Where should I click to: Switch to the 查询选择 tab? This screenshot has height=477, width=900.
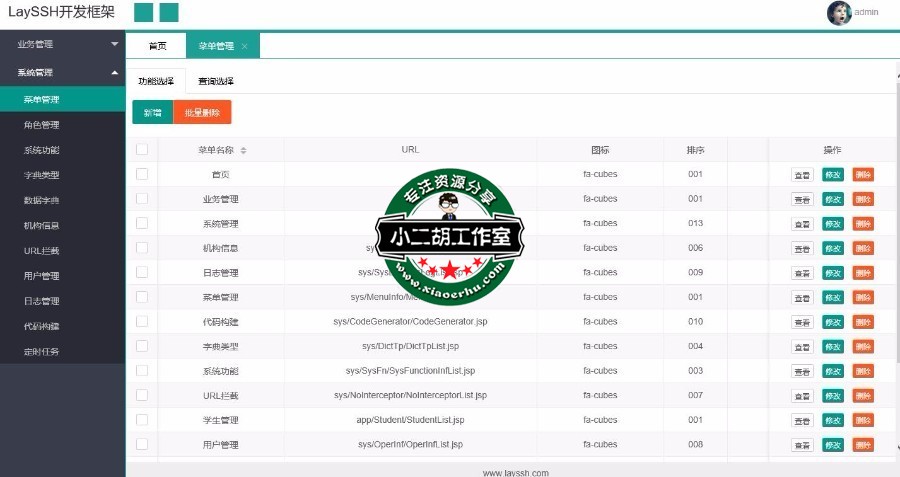coord(215,81)
